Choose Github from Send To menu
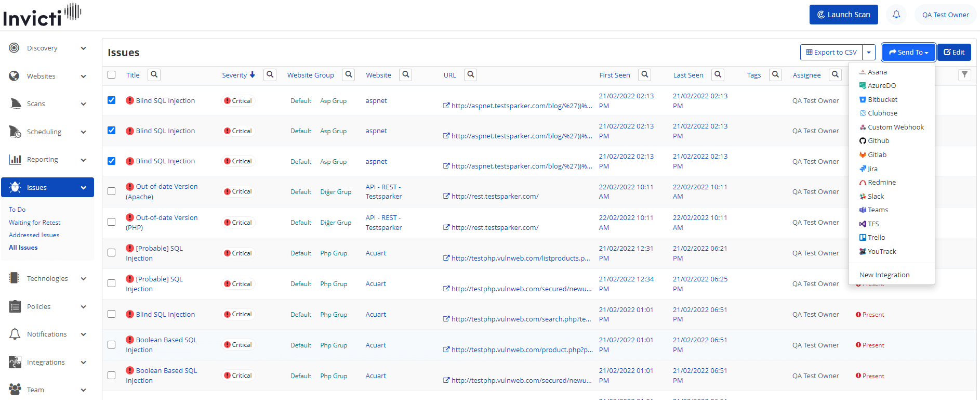Screen dimensions: 980x400 pos(875,140)
